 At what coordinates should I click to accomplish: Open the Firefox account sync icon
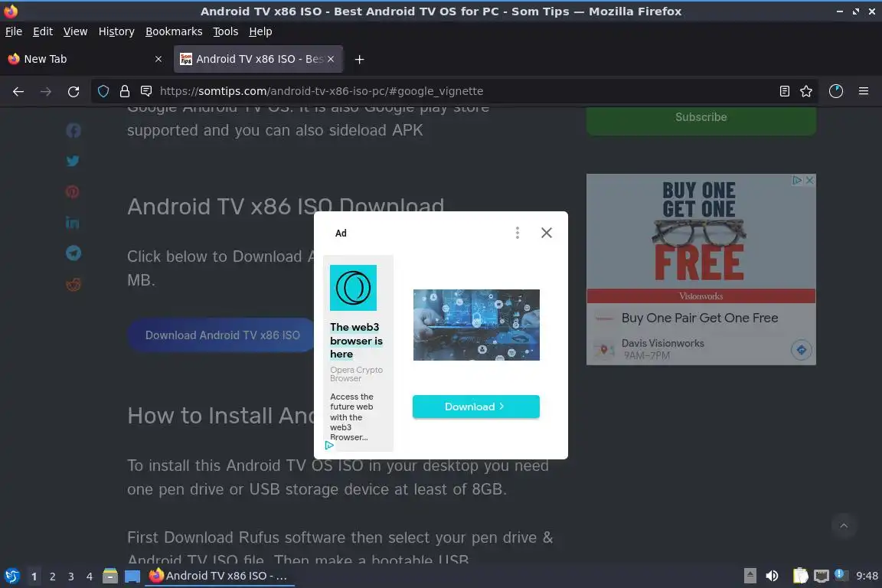click(836, 91)
